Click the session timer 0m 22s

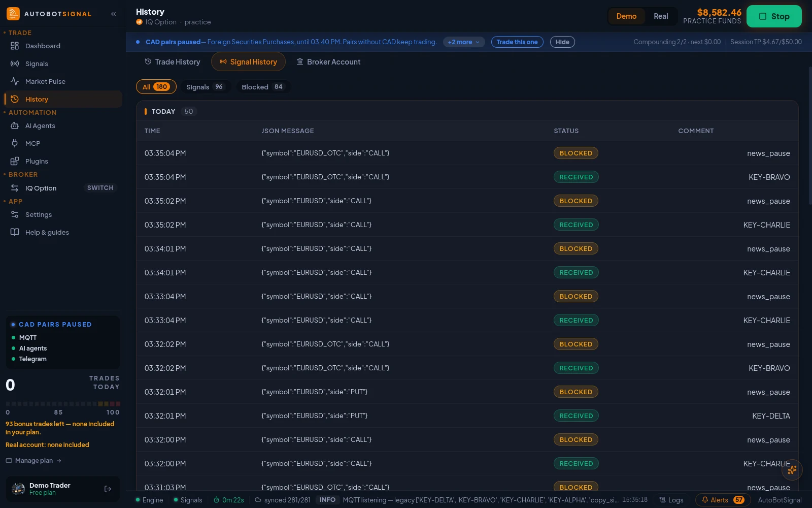[228, 500]
